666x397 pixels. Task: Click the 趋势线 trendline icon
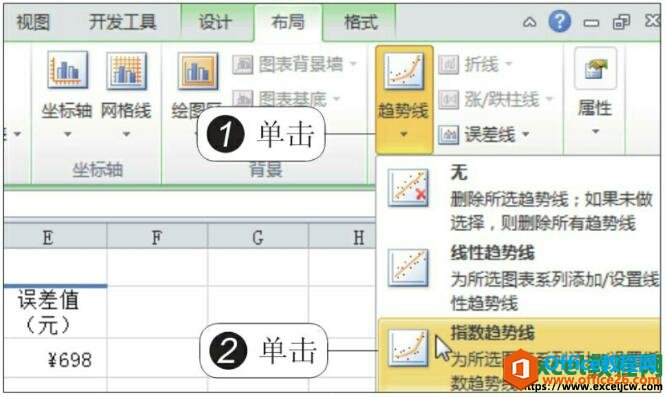tap(404, 71)
